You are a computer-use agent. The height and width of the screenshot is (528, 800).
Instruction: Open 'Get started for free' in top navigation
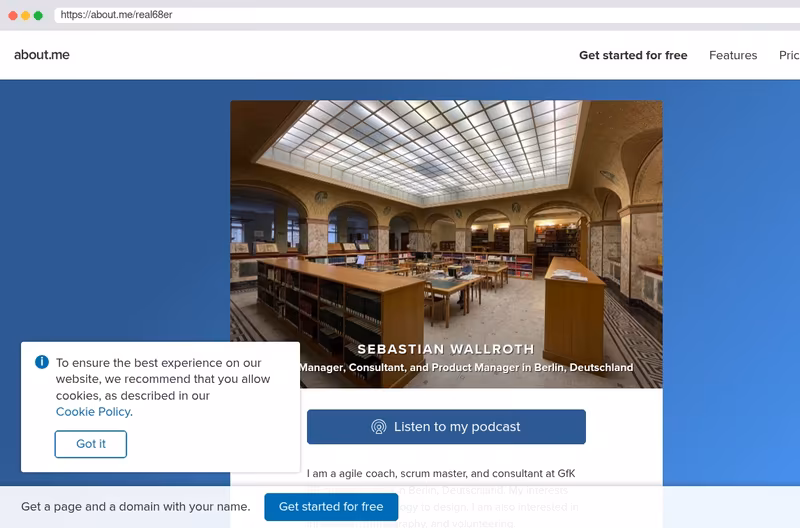click(x=633, y=55)
